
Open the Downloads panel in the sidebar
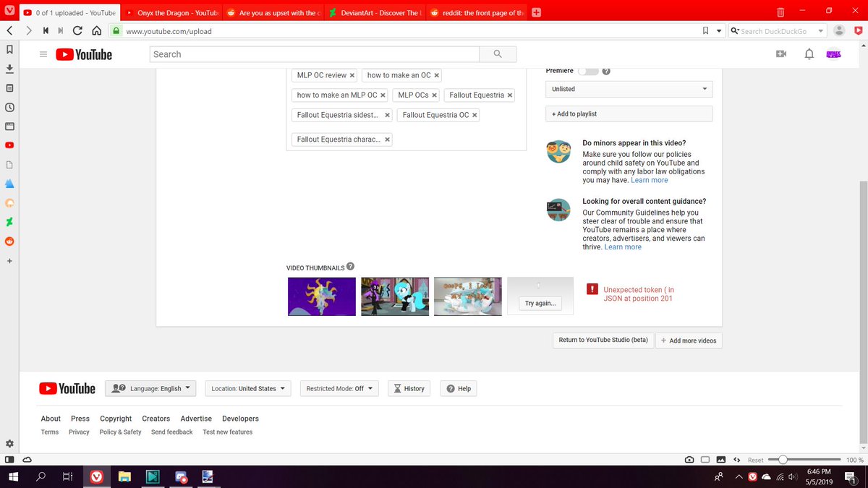9,69
